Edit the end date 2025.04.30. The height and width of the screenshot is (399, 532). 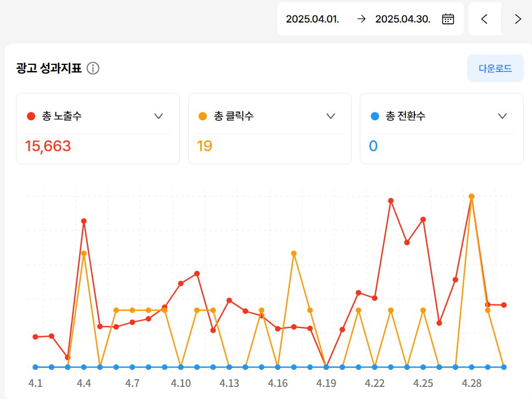click(x=403, y=19)
